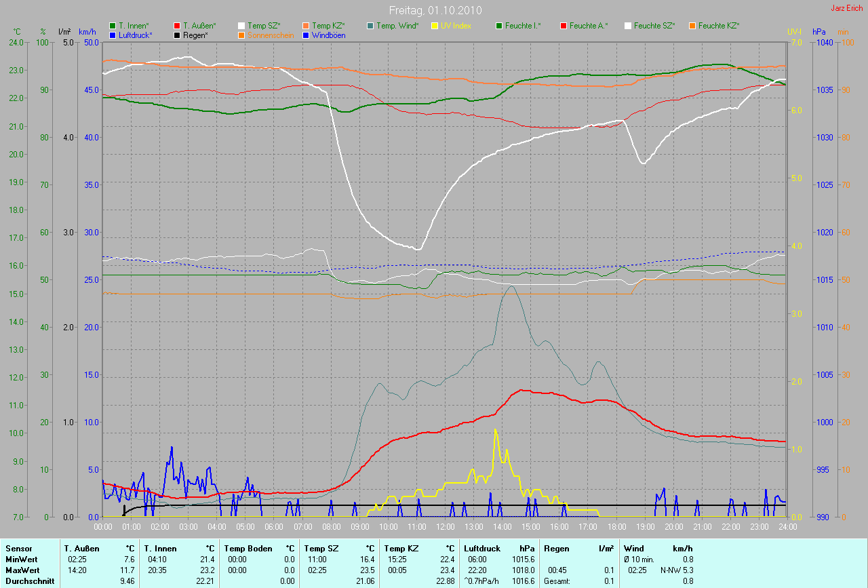This screenshot has width=868, height=588.
Task: Click the orange Temp KZ legend marker
Action: click(306, 26)
